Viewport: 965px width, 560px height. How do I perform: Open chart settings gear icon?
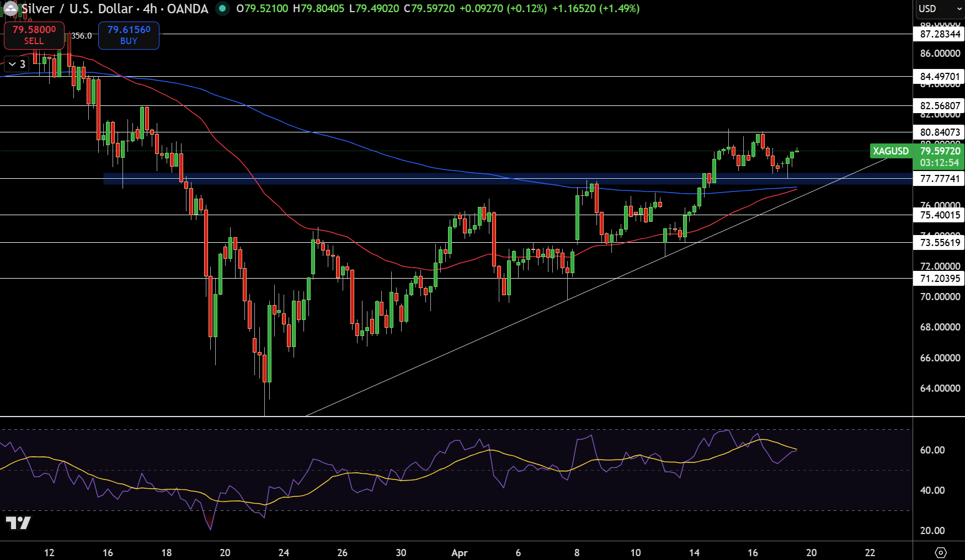pyautogui.click(x=941, y=552)
